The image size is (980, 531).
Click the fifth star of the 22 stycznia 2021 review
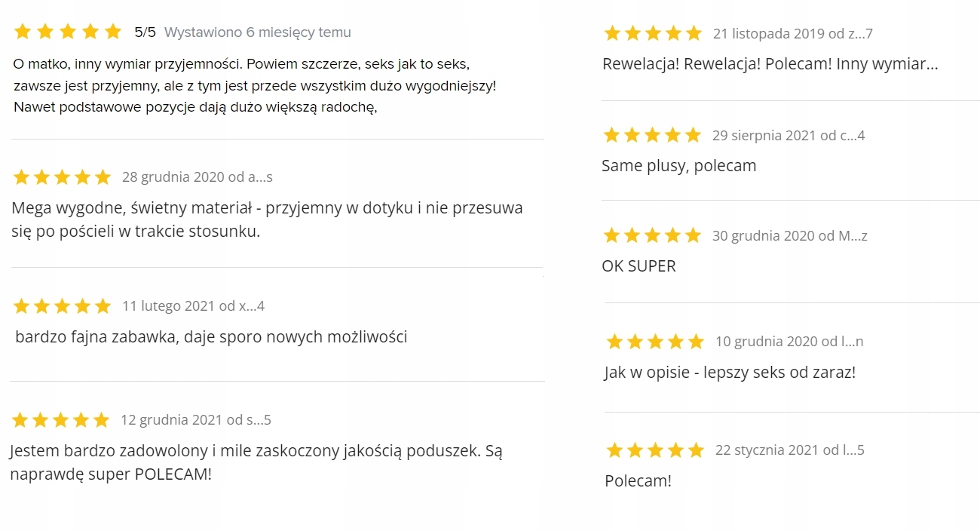696,450
